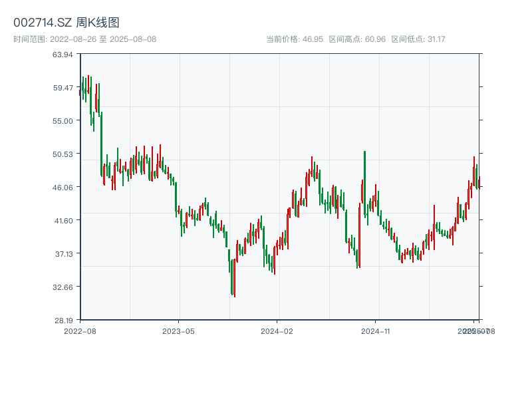532x399 pixels.
Task: Click the y-axis label 32.66
Action: tap(63, 287)
